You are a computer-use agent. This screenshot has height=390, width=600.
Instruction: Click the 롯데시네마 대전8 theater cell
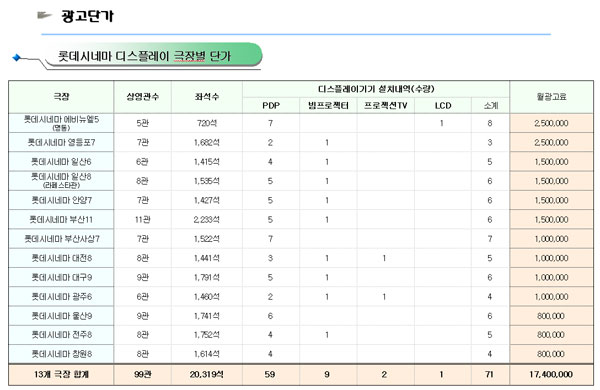pos(61,258)
